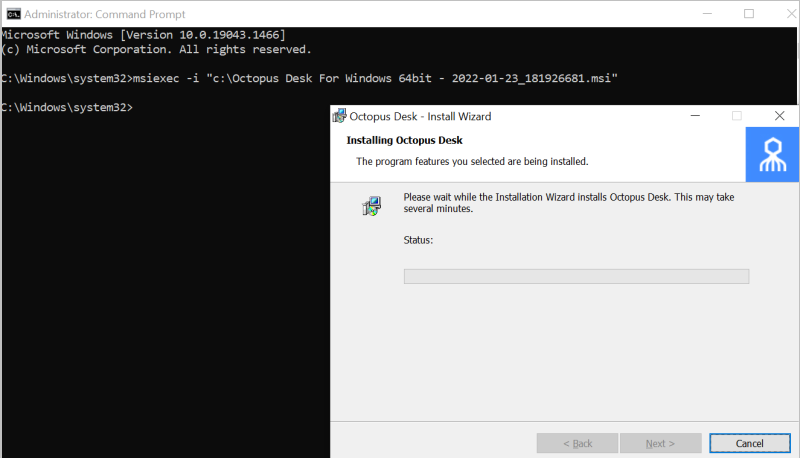Click the msiexec command line in Command Prompt

tap(309, 79)
